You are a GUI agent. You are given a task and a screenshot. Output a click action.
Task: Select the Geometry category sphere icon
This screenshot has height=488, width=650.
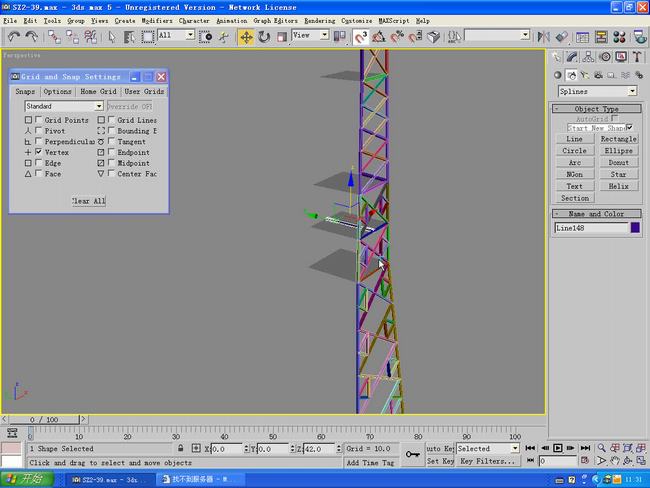point(558,75)
